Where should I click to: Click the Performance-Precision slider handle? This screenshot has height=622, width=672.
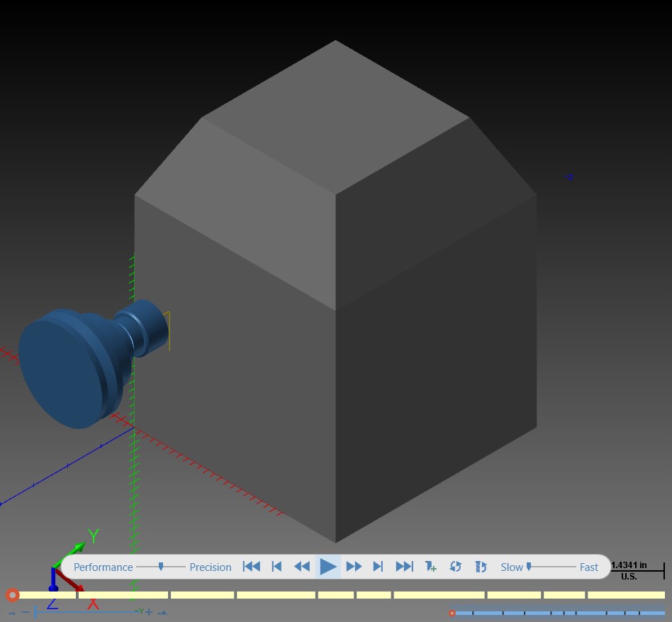pos(161,566)
